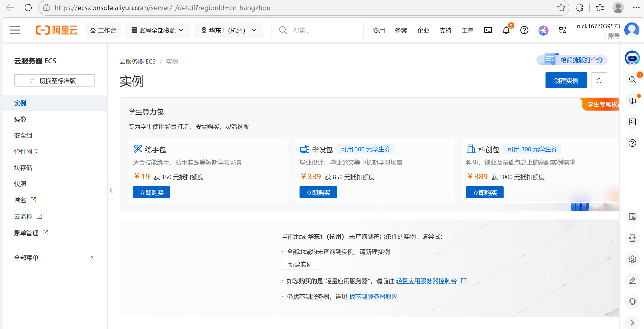
Task: Select 安全组 in the sidebar
Action: click(x=23, y=135)
